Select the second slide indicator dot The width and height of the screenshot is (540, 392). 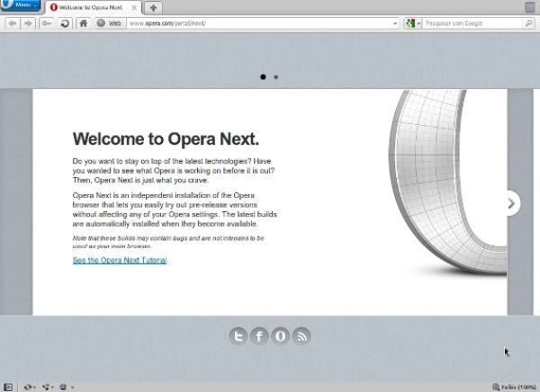click(276, 77)
